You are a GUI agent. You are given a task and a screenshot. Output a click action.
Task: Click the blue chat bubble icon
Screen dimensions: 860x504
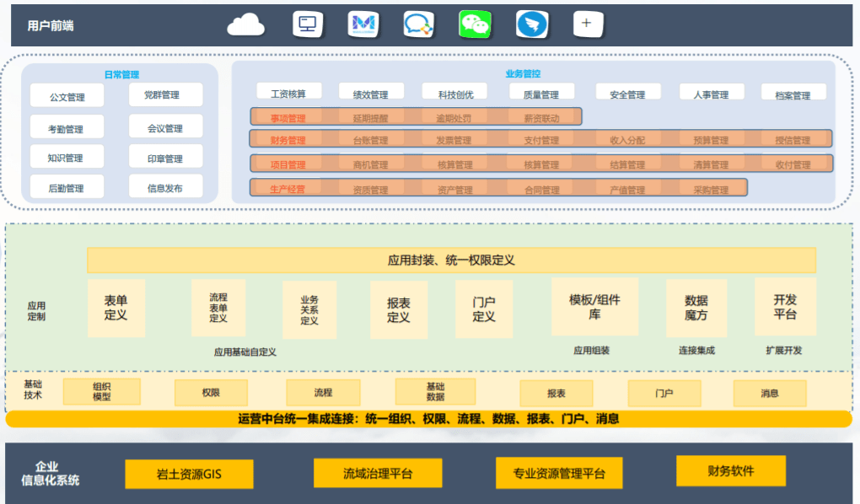pos(418,24)
